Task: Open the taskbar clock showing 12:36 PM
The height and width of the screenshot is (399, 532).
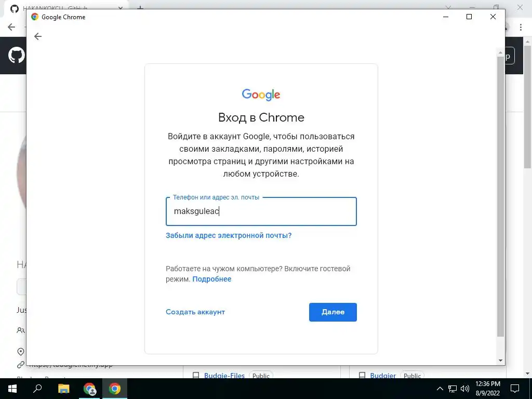Action: click(487, 389)
